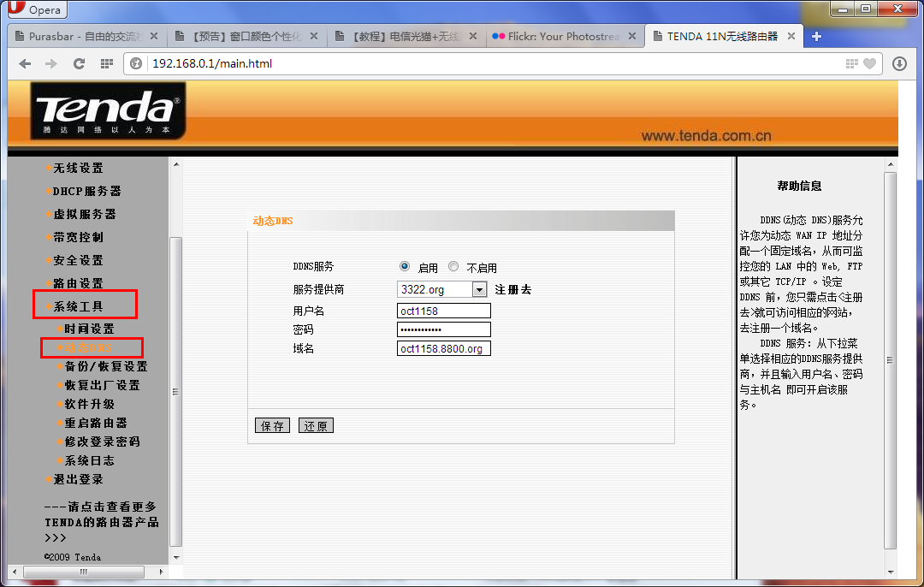Click the 注册去 link
Image resolution: width=924 pixels, height=587 pixels.
512,290
